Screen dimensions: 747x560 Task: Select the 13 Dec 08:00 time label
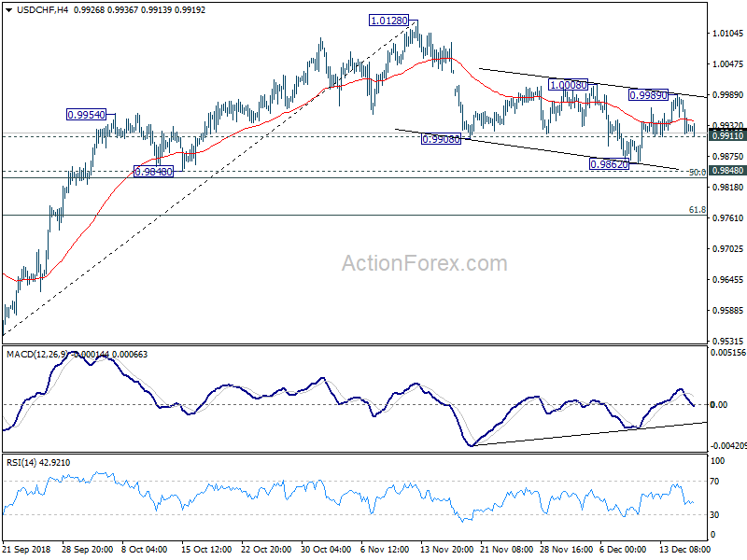pyautogui.click(x=684, y=549)
